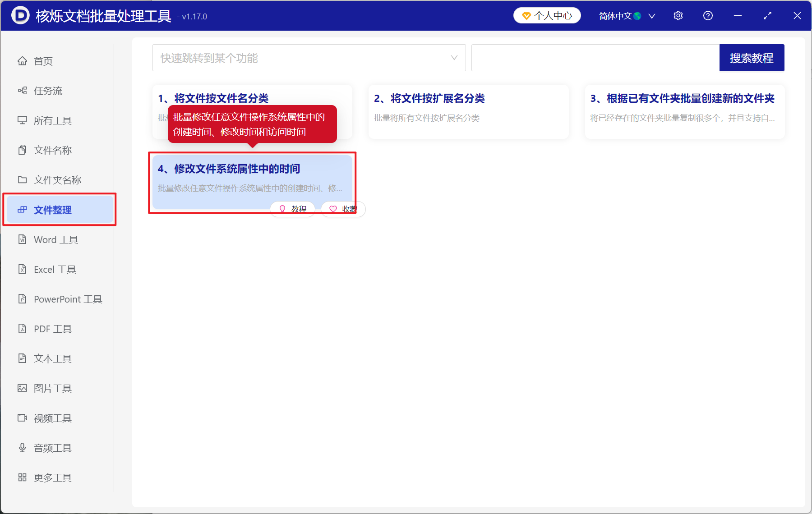Click the 搜索教程 search tutorials button
This screenshot has width=812, height=514.
pos(752,58)
